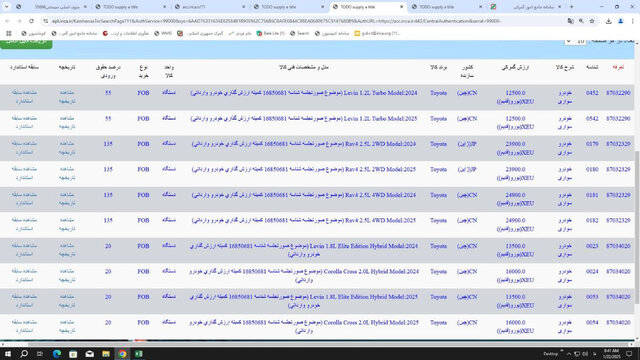Open Microsoft Store from the taskbar
This screenshot has height=360, width=640.
click(73, 354)
